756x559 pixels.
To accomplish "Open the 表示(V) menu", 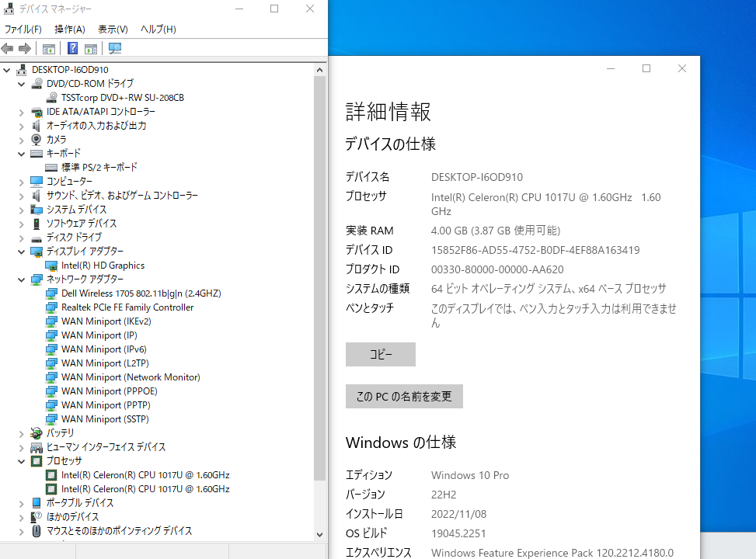I will pos(113,30).
